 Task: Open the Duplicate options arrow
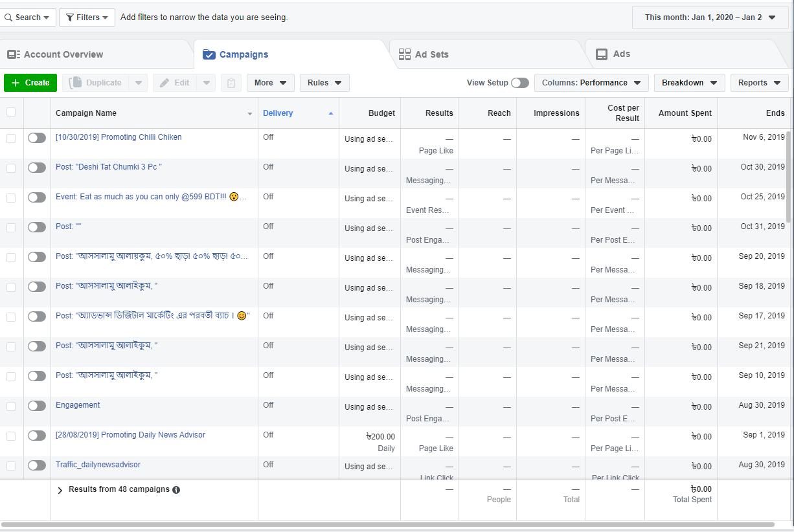tap(138, 83)
